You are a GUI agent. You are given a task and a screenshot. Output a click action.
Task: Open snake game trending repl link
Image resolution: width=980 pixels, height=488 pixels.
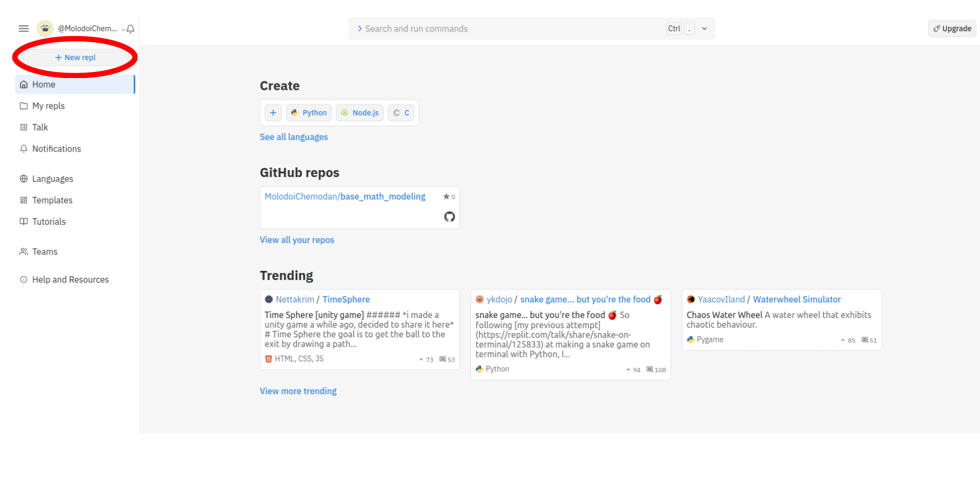pyautogui.click(x=591, y=300)
